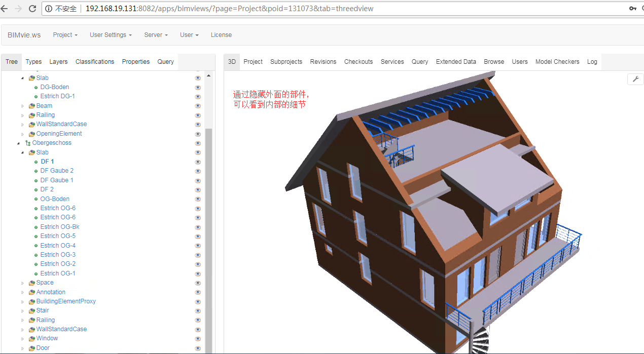Click the BIMvie.ws home link
Image resolution: width=644 pixels, height=354 pixels.
coord(24,34)
